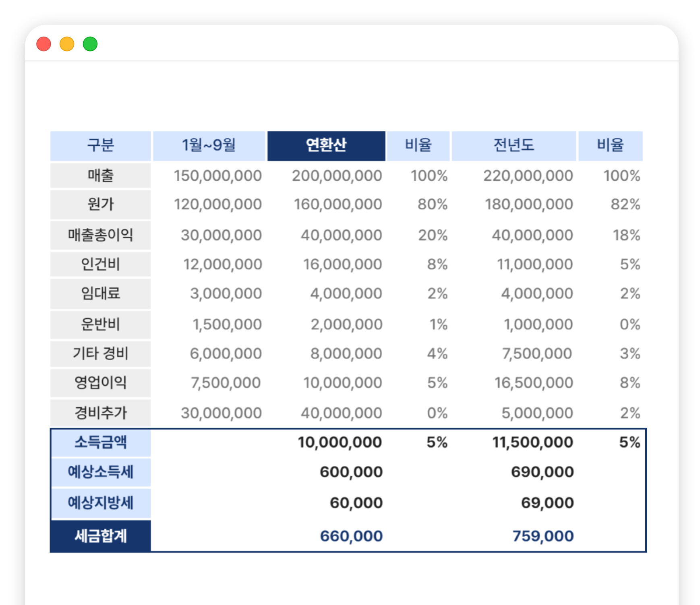Select the 660,000 세금합계 total
Screen dimensions: 700x605
pyautogui.click(x=351, y=536)
